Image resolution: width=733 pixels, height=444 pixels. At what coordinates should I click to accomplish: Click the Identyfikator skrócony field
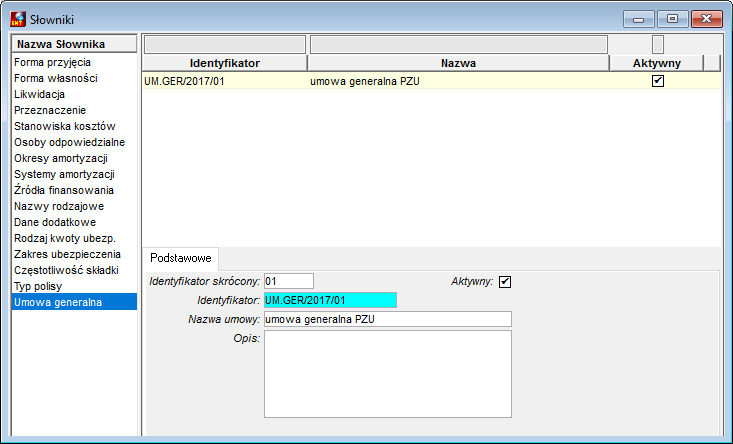click(289, 281)
